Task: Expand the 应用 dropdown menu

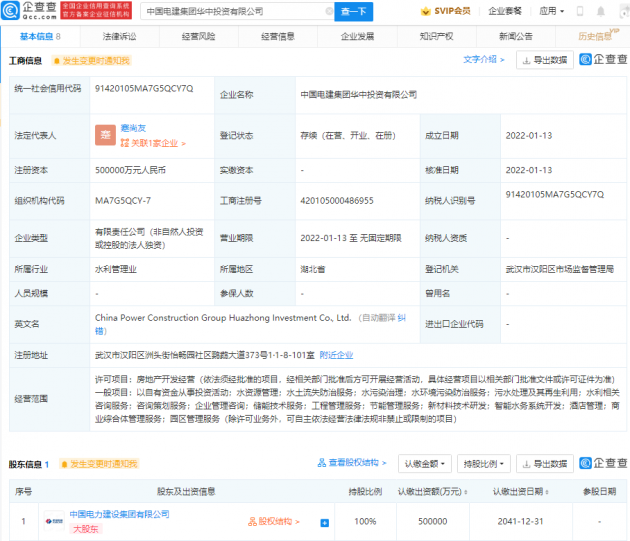Action: click(x=552, y=11)
